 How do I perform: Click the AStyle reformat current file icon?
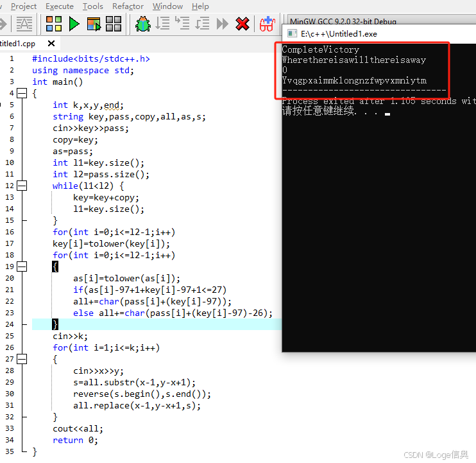[x=24, y=24]
